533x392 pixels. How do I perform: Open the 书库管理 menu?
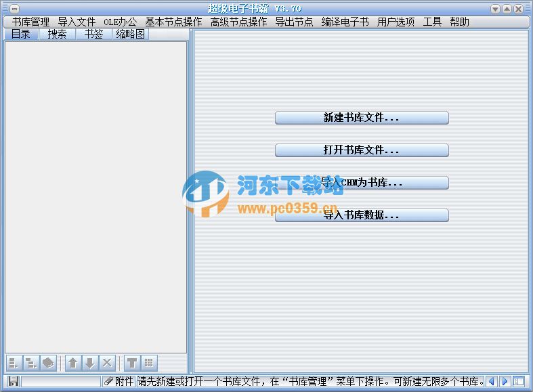coord(31,22)
